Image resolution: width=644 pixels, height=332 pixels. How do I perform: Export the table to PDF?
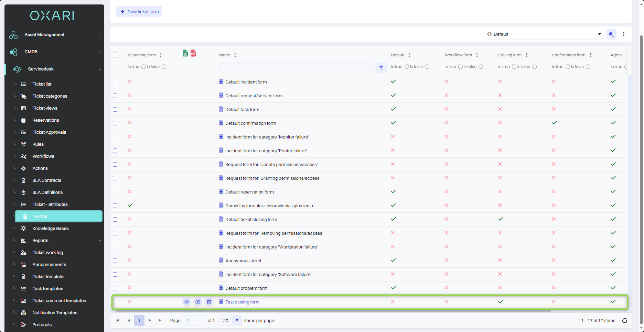(x=193, y=53)
